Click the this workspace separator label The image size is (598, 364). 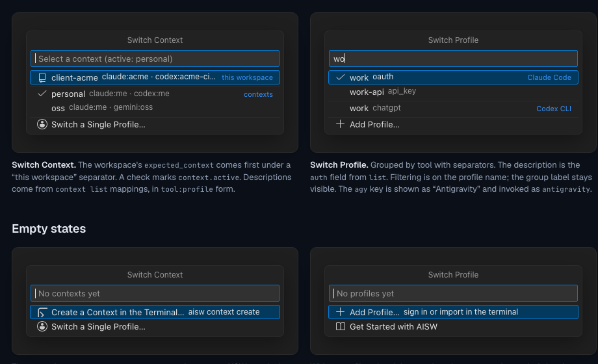click(247, 77)
